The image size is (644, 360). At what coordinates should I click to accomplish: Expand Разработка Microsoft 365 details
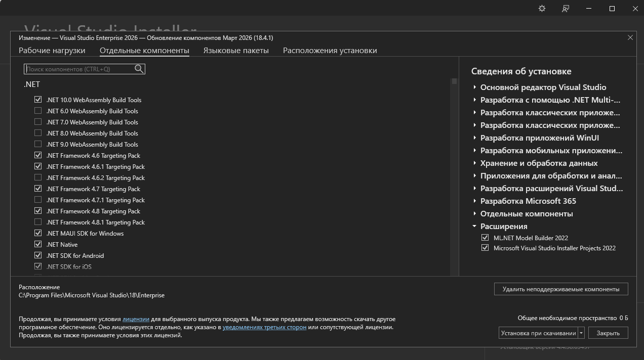tap(475, 201)
